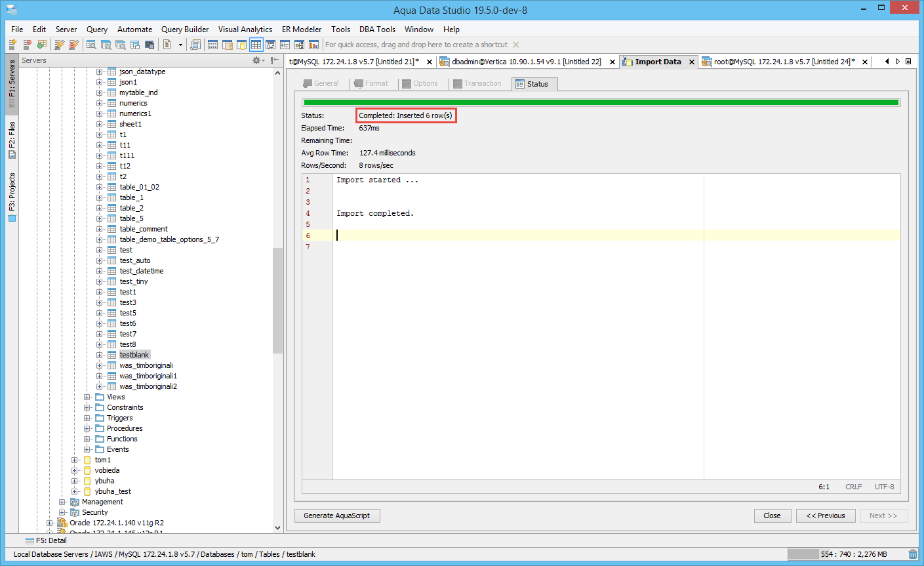Click the Security node icon
This screenshot has height=566, width=924.
pyautogui.click(x=75, y=512)
